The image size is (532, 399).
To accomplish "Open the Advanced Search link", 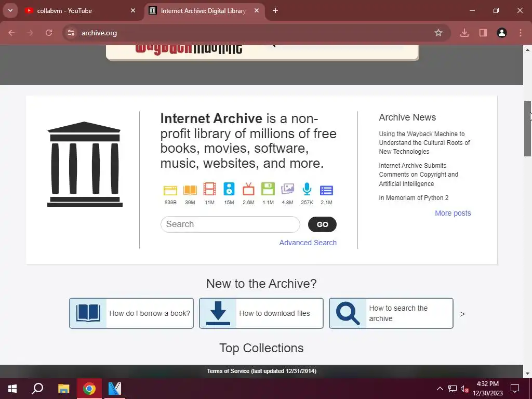I will 308,243.
